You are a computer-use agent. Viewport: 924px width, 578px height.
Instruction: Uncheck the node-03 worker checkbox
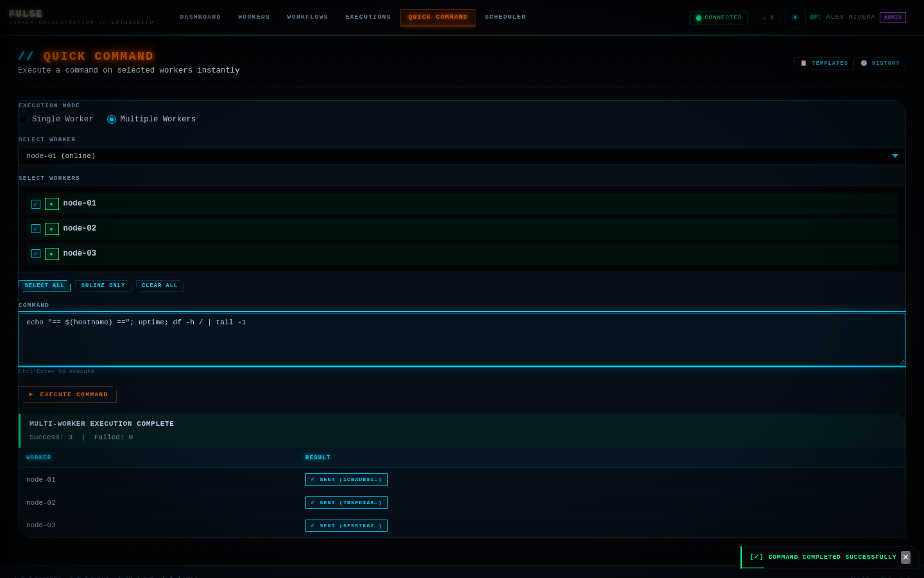click(36, 254)
